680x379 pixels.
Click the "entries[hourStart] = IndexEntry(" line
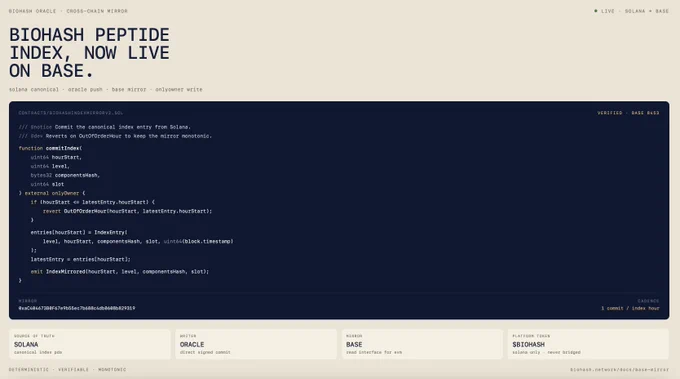point(79,232)
